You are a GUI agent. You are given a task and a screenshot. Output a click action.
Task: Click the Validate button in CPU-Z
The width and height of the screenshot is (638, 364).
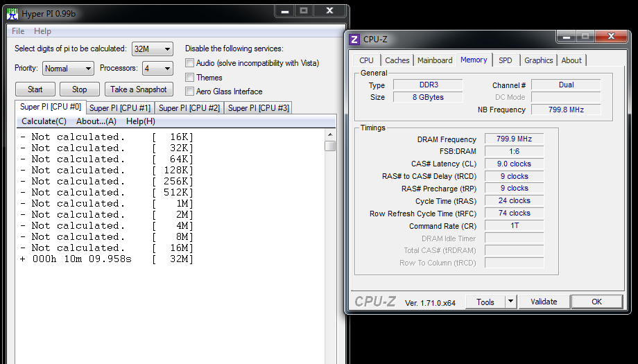(x=544, y=302)
